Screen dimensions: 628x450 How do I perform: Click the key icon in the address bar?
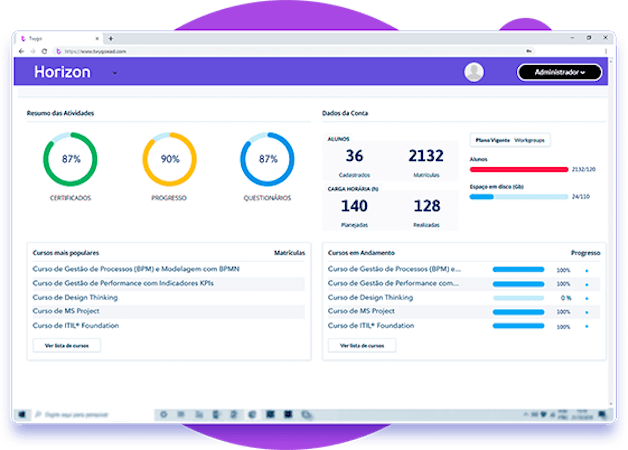point(529,51)
